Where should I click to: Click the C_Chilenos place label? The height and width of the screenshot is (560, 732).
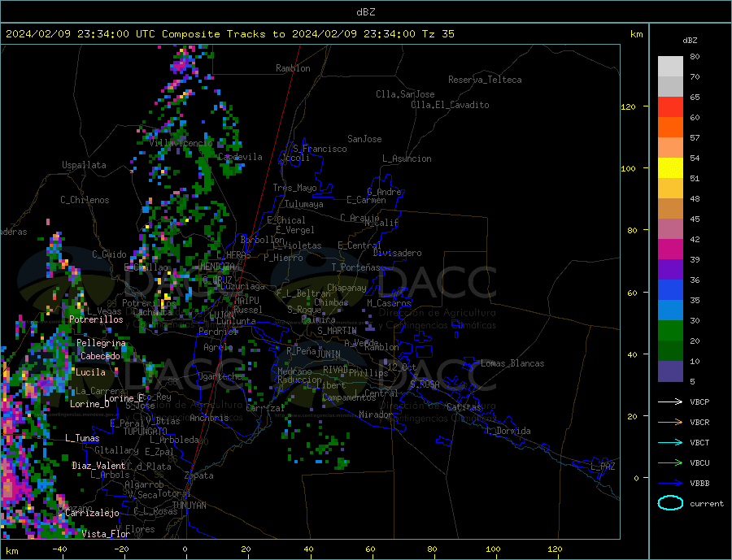(85, 200)
